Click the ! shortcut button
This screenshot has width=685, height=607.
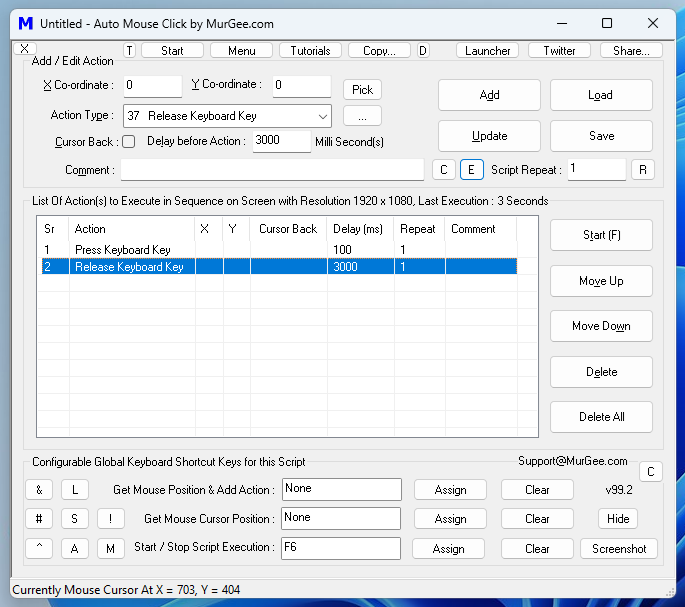[x=111, y=519]
